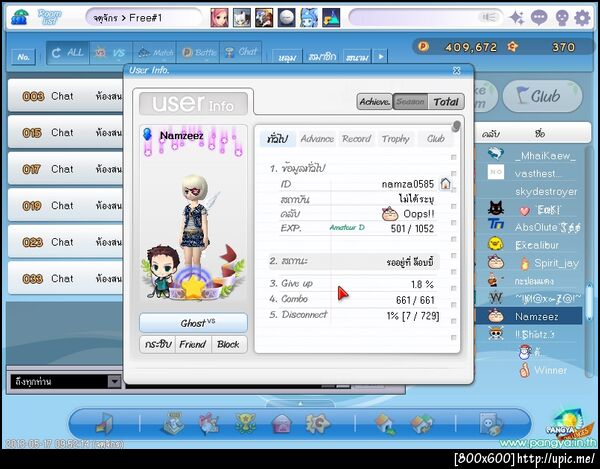Viewport: 600px width, 469px height.
Task: Select room 017 Chat in list
Action: pyautogui.click(x=66, y=169)
